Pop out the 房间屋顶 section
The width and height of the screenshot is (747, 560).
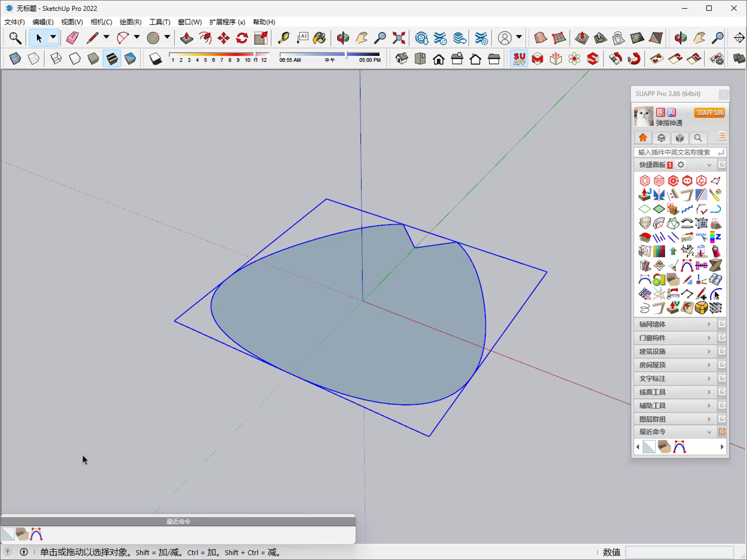(x=722, y=365)
